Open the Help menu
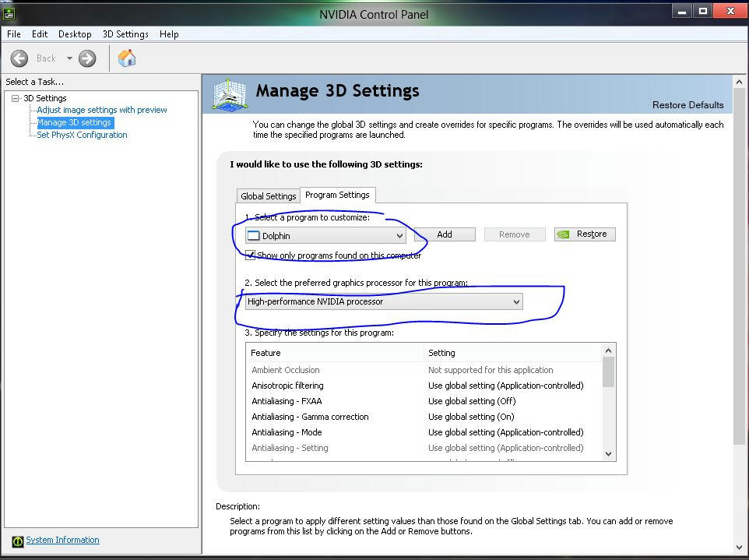Viewport: 749px width, 560px height. [169, 34]
